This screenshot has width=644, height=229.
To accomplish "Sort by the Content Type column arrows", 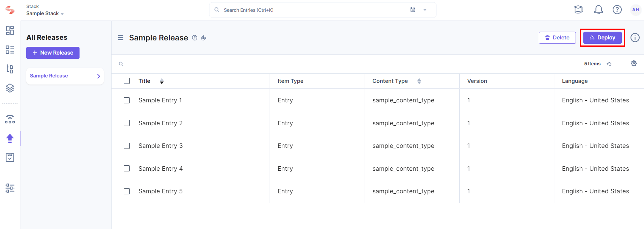I will (419, 81).
